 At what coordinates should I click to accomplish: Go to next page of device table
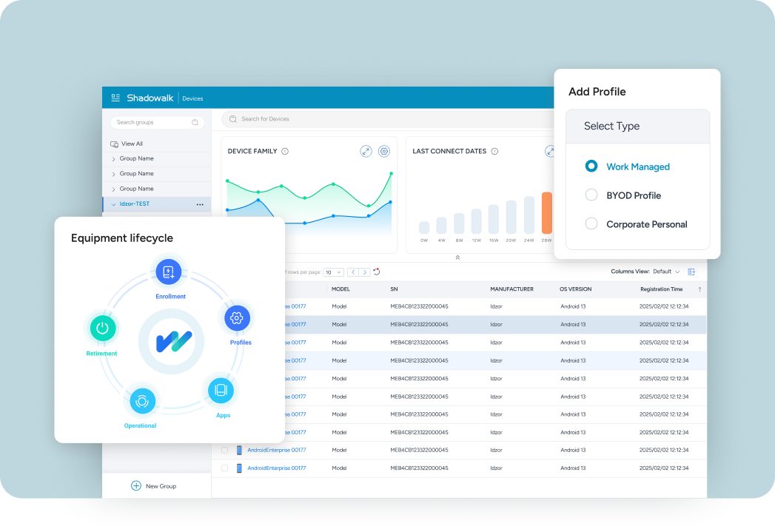(364, 272)
